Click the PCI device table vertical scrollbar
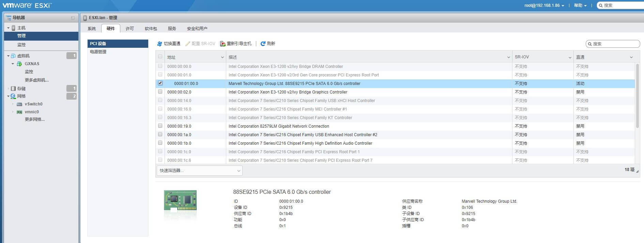The image size is (644, 243). (x=637, y=96)
